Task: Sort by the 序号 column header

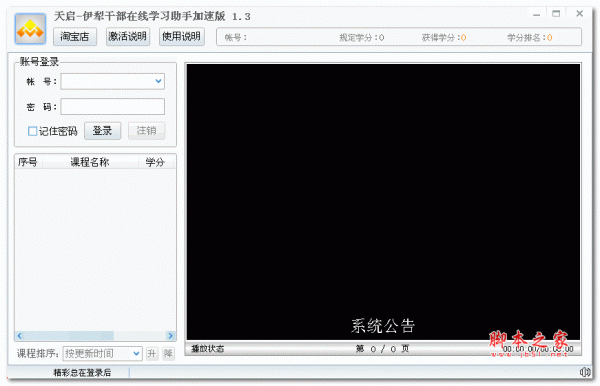Action: tap(28, 162)
